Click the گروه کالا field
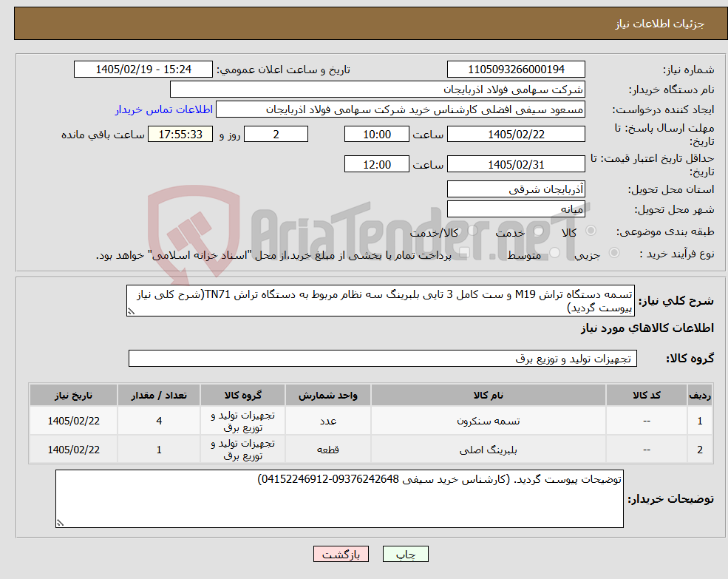This screenshot has width=728, height=579. (x=383, y=359)
